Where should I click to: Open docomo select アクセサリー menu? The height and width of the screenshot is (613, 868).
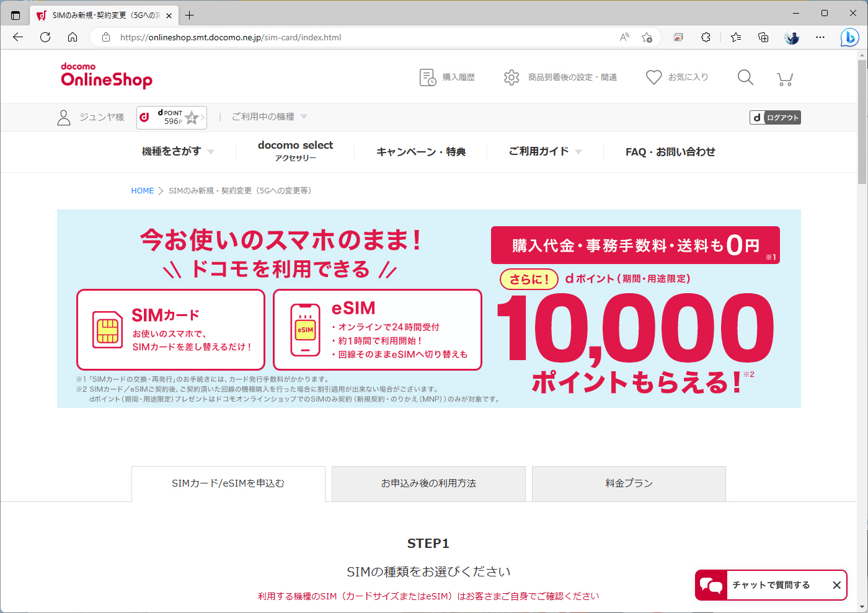(296, 151)
